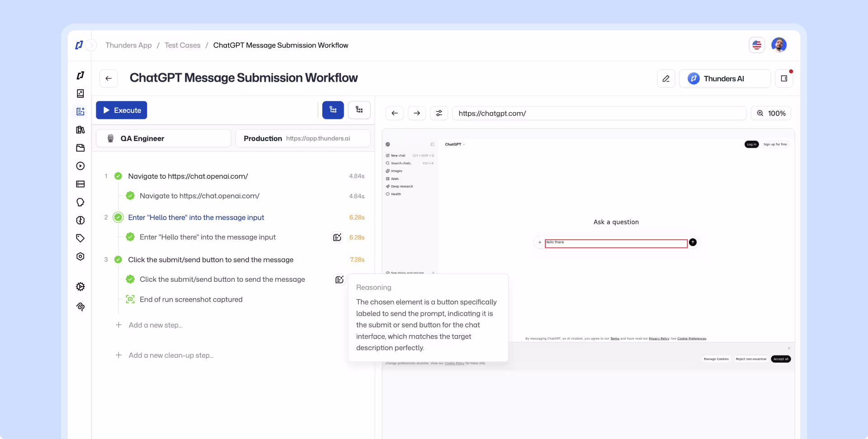This screenshot has width=868, height=439.
Task: Open the ChatGPT model dropdown in the preview
Action: click(x=455, y=145)
